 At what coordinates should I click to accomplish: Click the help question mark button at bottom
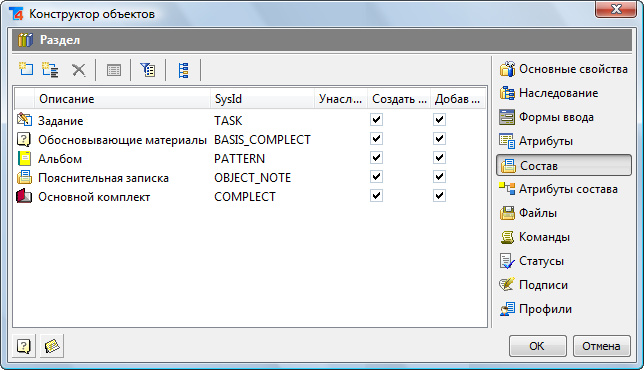click(24, 346)
